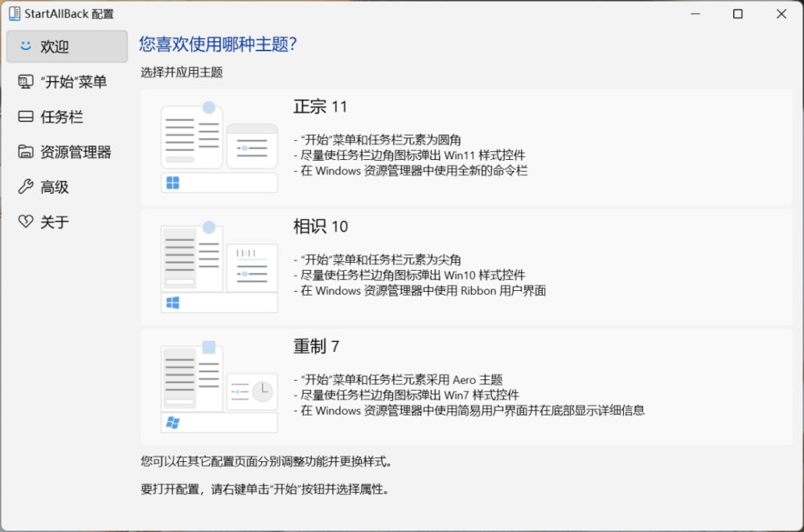Click the note 您可以在其它配置页面分别调整功能并更换样式
Viewport: 804px width, 532px height.
pyautogui.click(x=267, y=462)
